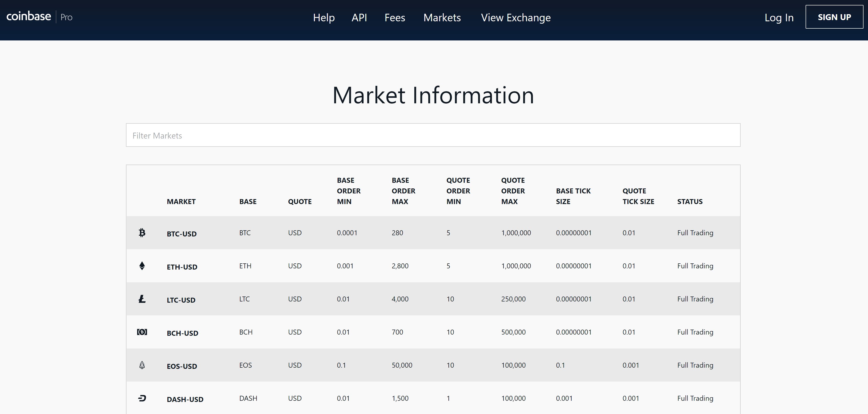Click the BASE ORDER MIN column header

[349, 191]
